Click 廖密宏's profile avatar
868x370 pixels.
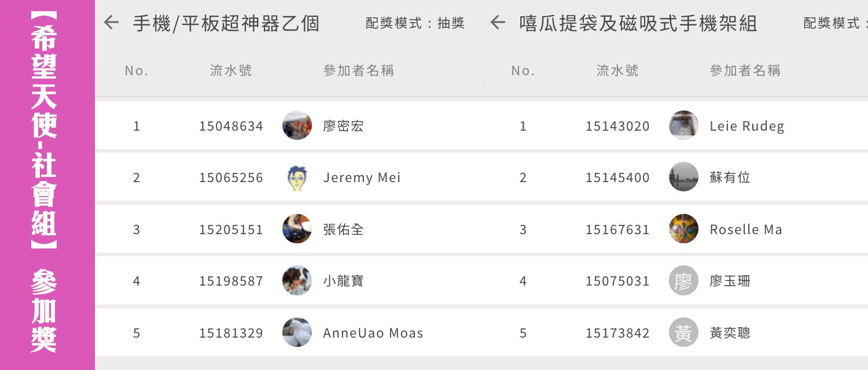[x=297, y=125]
